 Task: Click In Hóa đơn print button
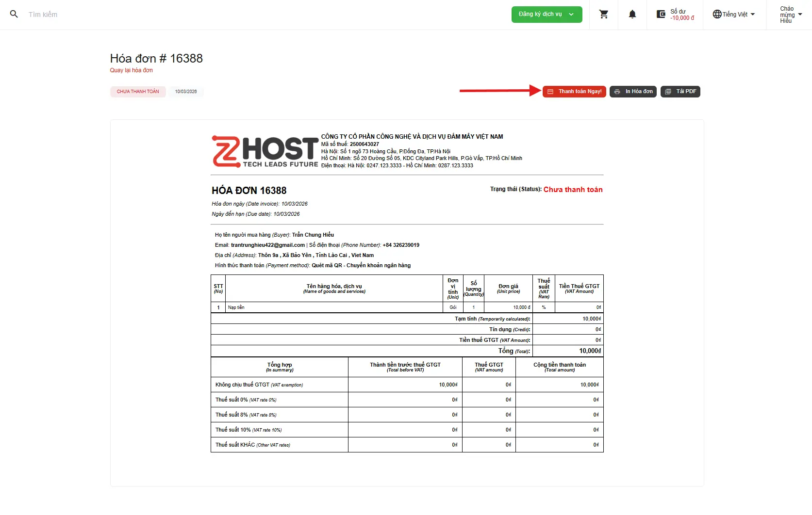(x=633, y=92)
